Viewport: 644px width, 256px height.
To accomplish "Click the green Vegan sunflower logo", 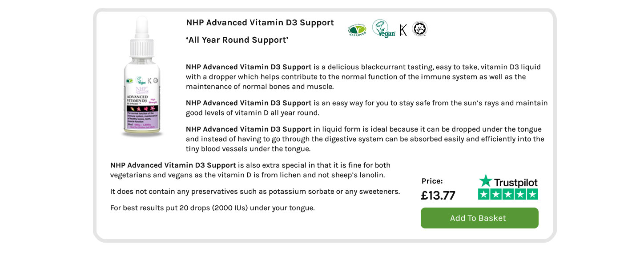I will click(x=383, y=29).
